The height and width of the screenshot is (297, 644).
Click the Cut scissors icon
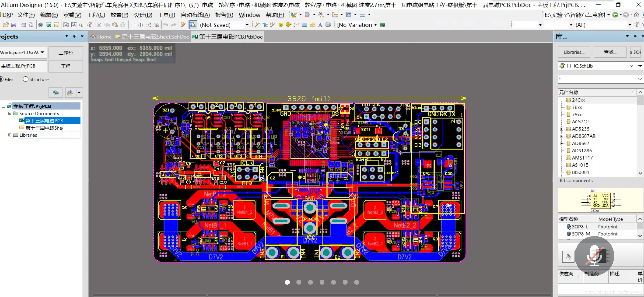(x=99, y=25)
